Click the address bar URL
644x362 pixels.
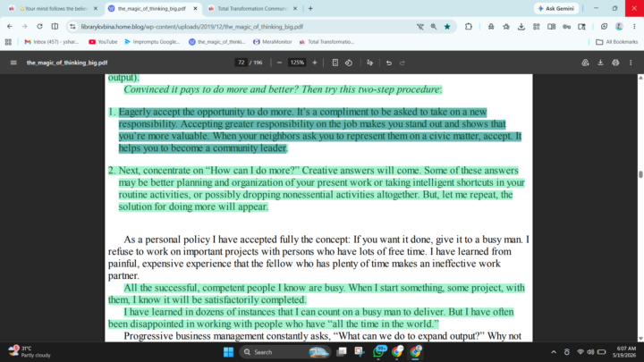[x=191, y=27]
